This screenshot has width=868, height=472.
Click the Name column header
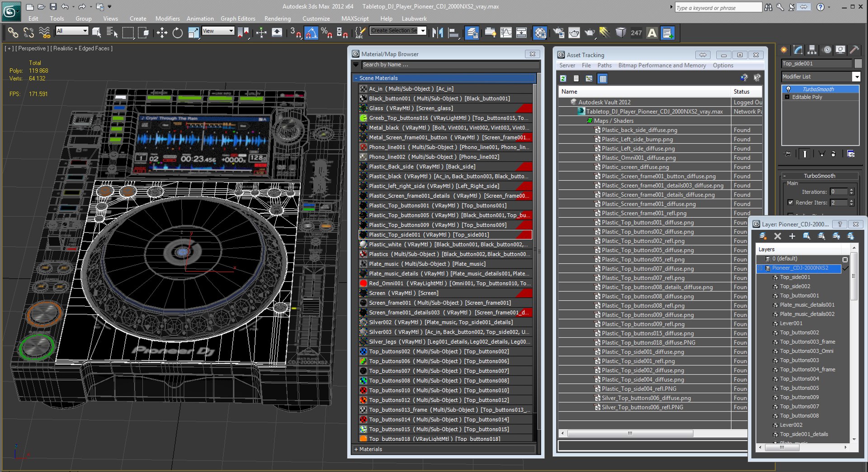tap(645, 92)
